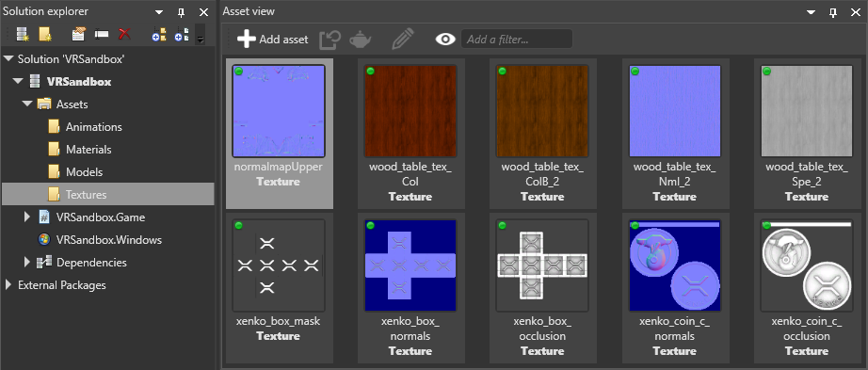Select the Animations folder
This screenshot has width=868, height=370.
(93, 127)
